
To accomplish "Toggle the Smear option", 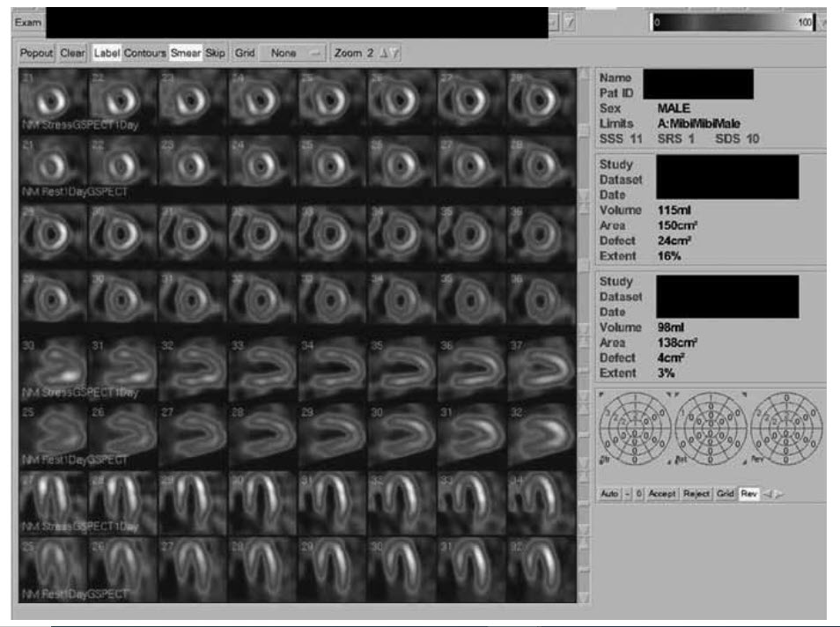I will (185, 53).
